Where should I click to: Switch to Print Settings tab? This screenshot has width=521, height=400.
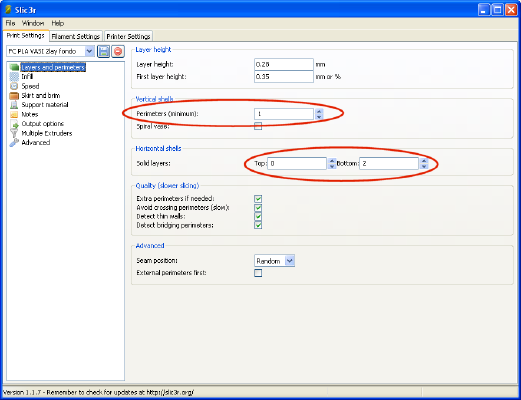(26, 35)
